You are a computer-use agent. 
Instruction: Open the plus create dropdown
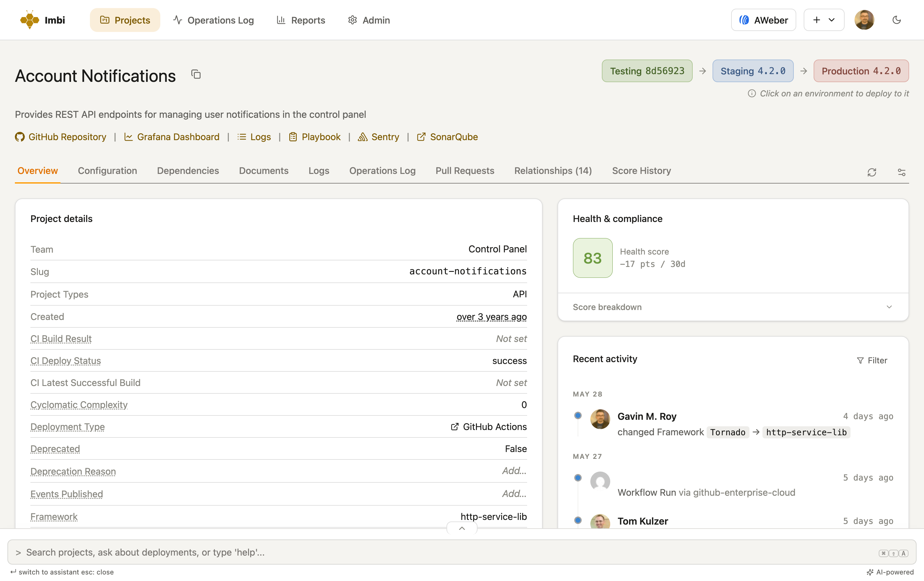[x=824, y=20]
